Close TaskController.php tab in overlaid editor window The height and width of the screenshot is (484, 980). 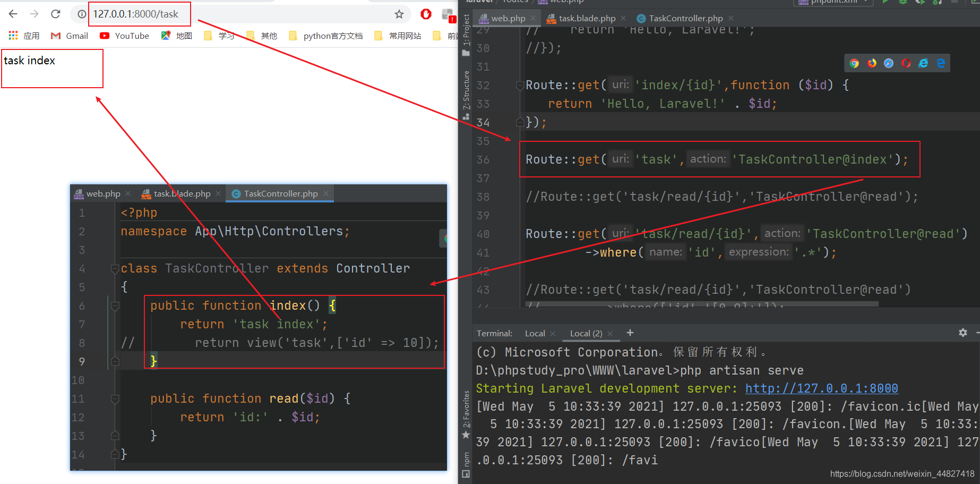[326, 193]
